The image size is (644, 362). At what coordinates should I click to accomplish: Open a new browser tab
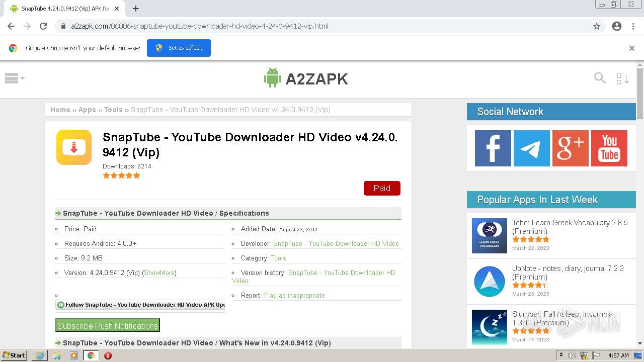(136, 9)
